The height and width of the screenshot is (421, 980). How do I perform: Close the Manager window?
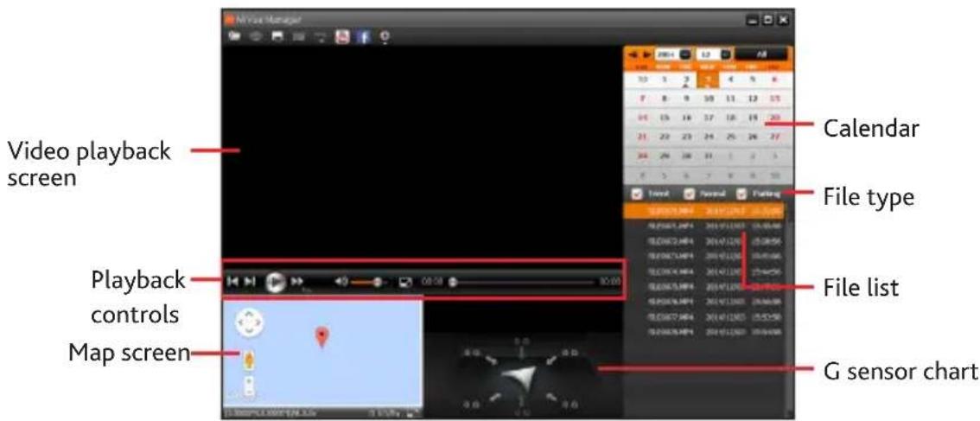782,20
